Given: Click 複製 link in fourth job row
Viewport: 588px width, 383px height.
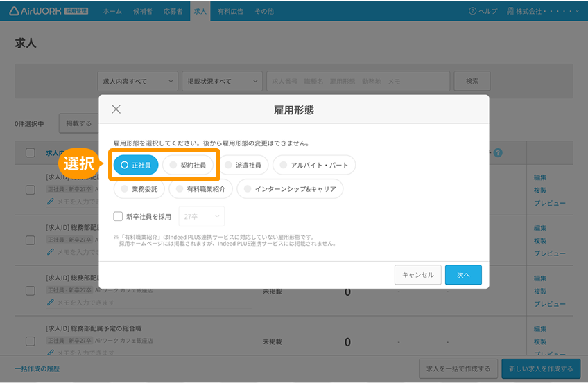Looking at the screenshot, I should click(x=540, y=342).
